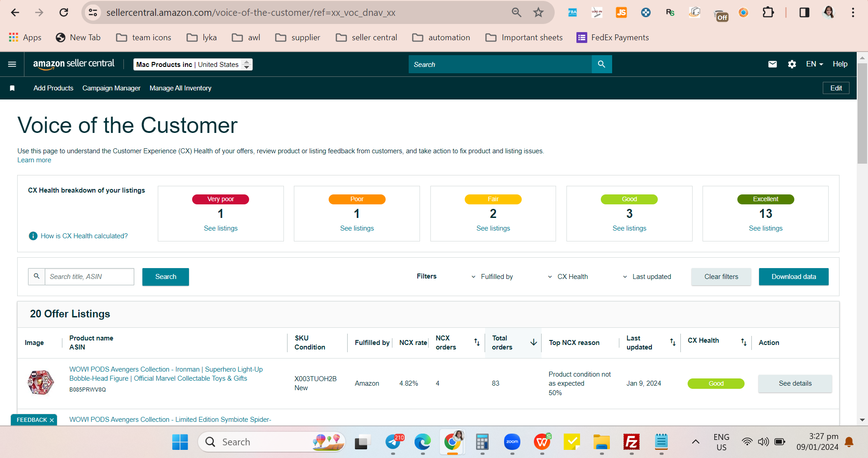Click the bookmark flag icon in the favorites bar
The width and height of the screenshot is (868, 458).
click(12, 88)
